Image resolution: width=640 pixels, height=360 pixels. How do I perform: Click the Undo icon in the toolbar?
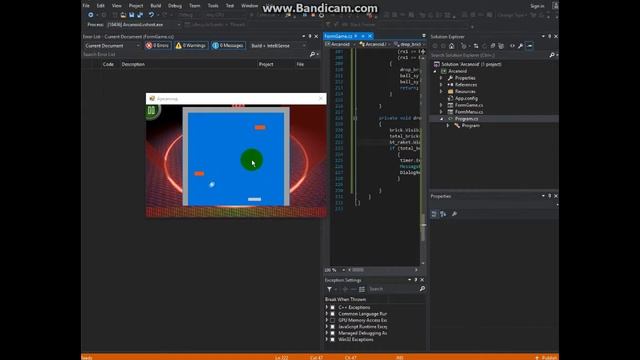click(x=151, y=15)
